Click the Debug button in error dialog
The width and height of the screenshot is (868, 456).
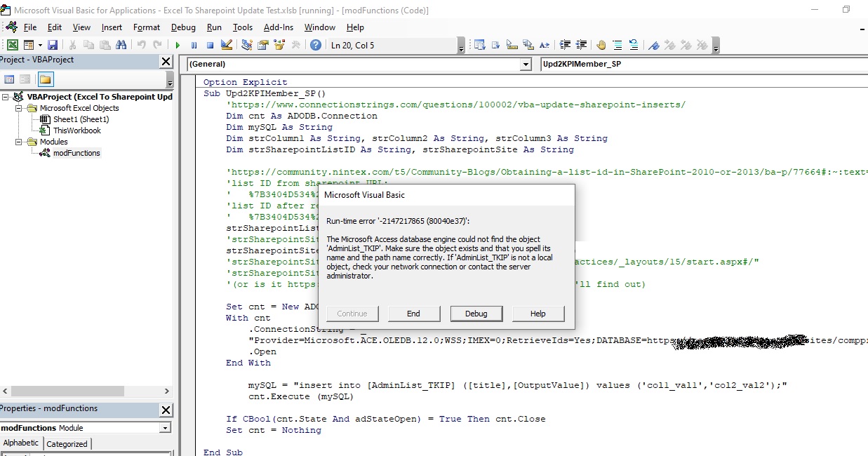[x=476, y=314]
